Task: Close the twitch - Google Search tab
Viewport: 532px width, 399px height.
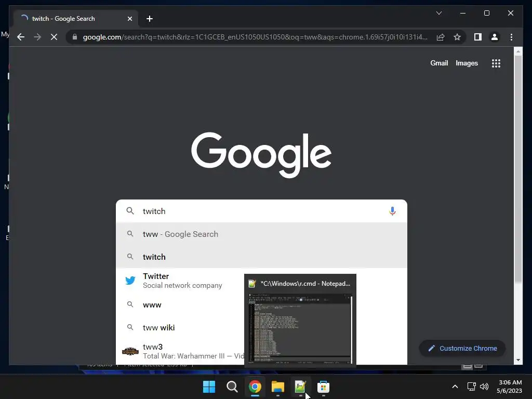Action: [129, 19]
